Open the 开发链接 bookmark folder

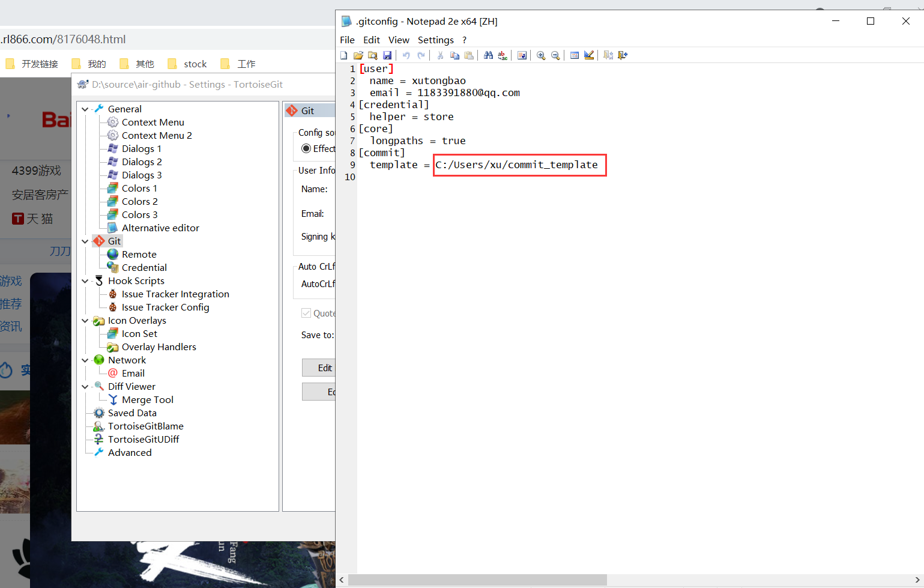[x=32, y=64]
